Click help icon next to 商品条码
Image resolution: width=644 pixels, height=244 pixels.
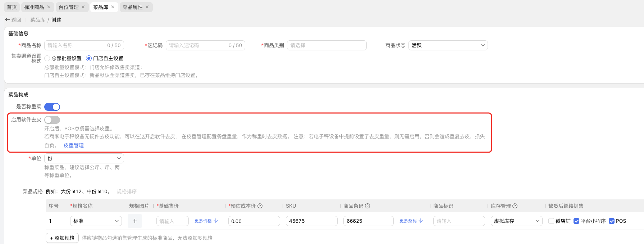tap(367, 206)
